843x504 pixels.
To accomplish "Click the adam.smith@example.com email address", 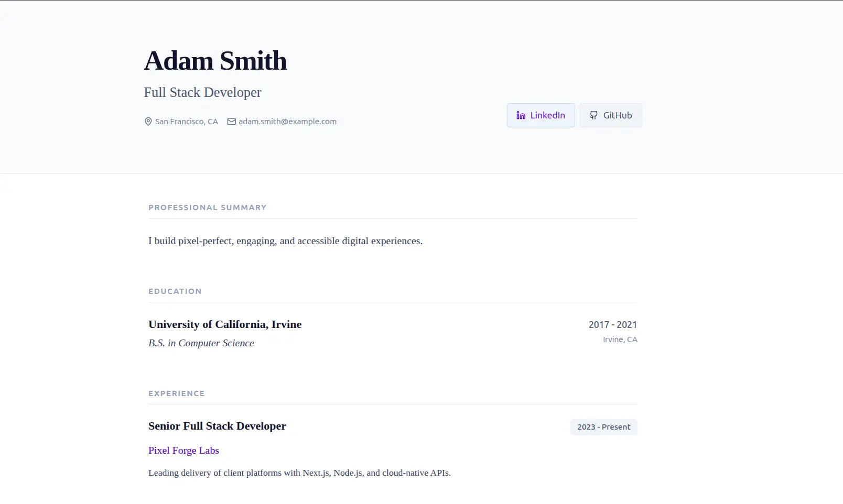I will [x=287, y=122].
